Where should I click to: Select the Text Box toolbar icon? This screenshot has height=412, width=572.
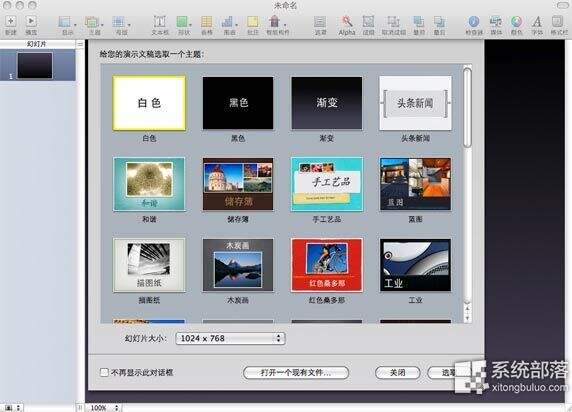pos(159,22)
